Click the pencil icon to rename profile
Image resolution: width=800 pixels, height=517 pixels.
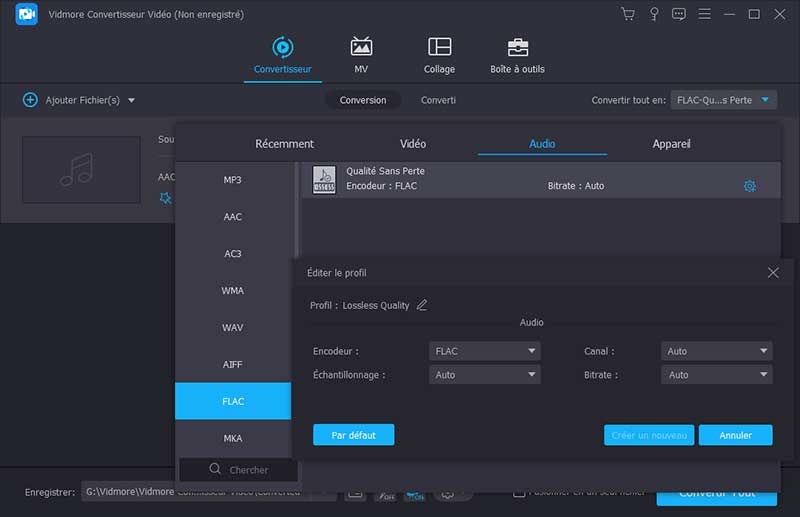coord(422,305)
